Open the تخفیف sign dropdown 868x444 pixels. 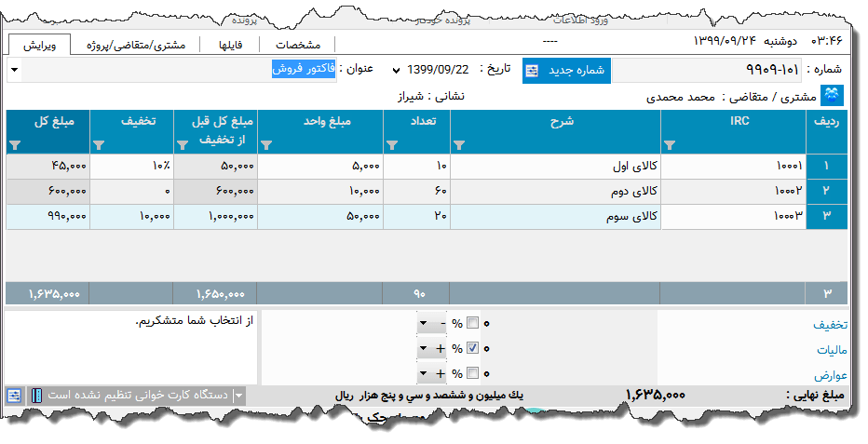pos(424,324)
